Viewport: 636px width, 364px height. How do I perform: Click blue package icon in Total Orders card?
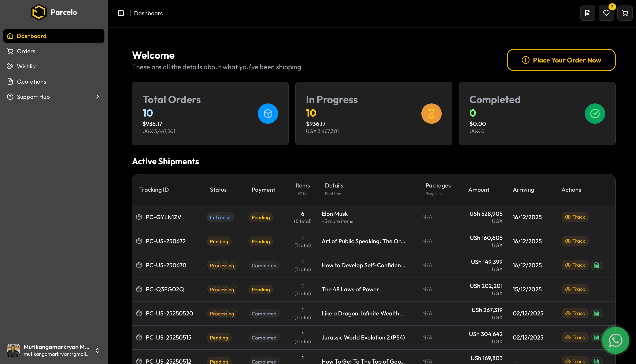[267, 114]
